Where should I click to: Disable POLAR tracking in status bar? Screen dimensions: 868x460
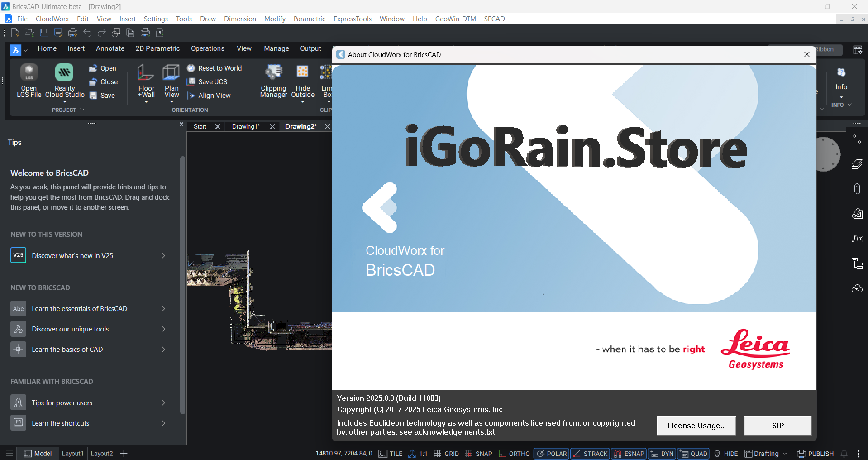point(551,454)
